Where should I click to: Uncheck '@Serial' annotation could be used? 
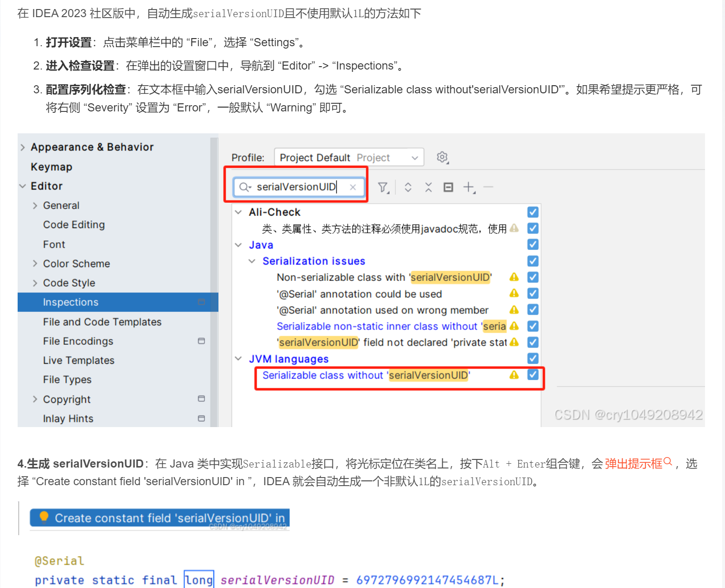tap(533, 293)
